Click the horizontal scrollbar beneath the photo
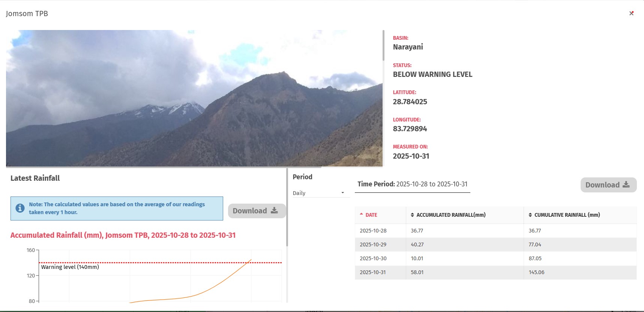Viewport: 644px width, 312px height. coord(164,167)
